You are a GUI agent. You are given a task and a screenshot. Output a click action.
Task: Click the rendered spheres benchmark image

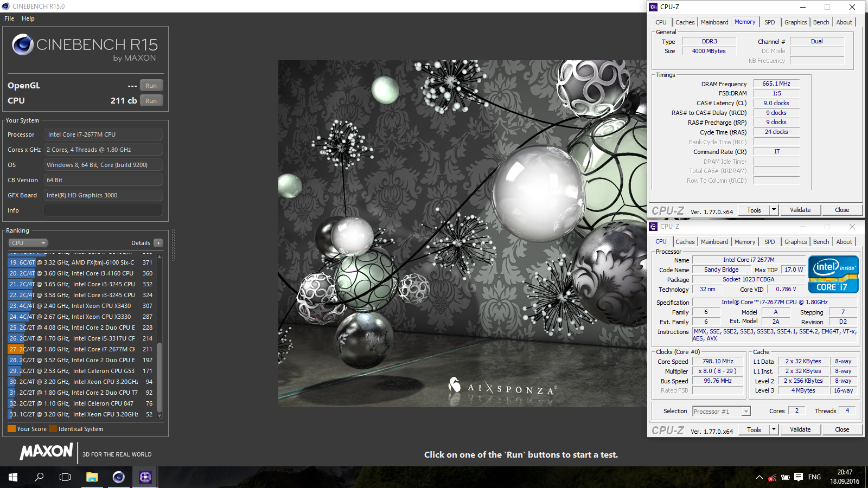click(x=462, y=234)
